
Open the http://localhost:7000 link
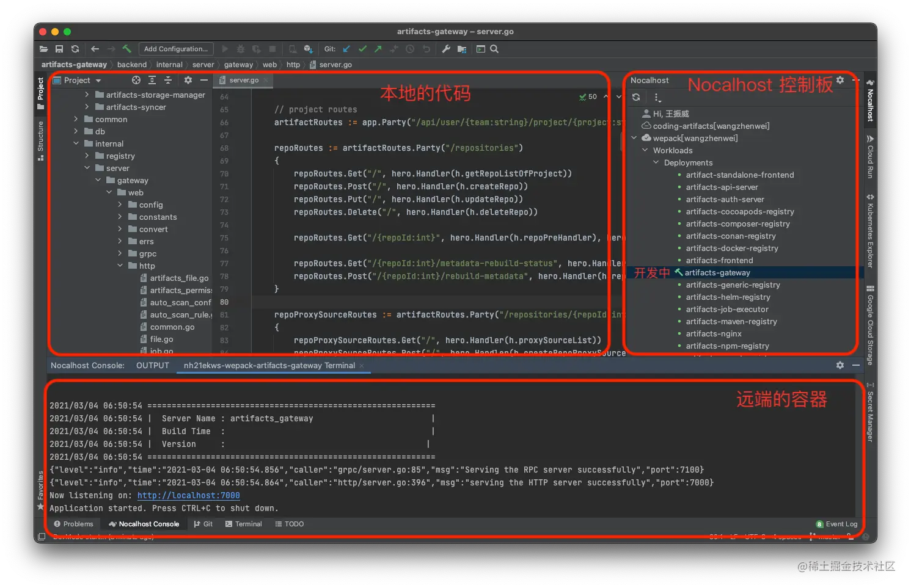click(x=188, y=495)
